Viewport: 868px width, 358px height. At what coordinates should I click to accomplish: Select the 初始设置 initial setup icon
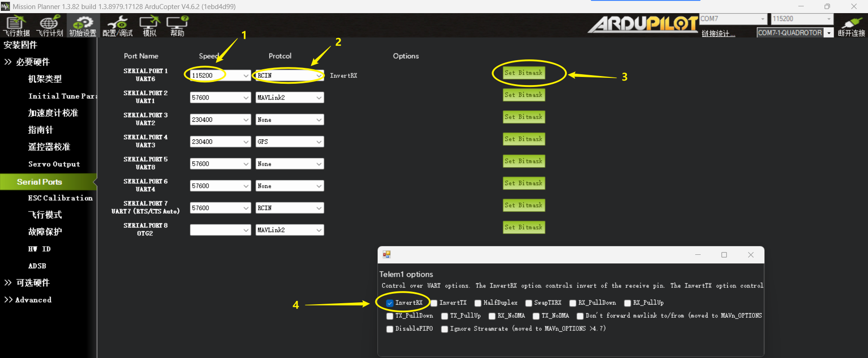(83, 25)
